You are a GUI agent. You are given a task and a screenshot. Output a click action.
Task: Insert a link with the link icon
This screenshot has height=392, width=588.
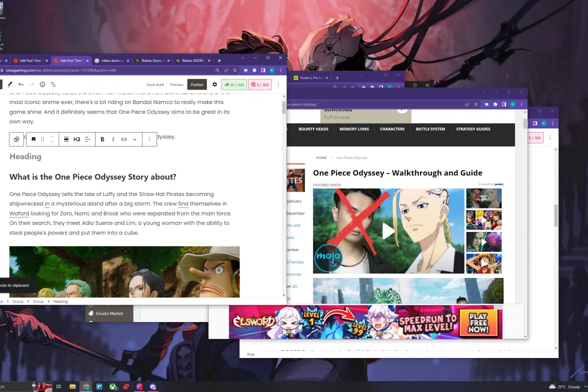[x=124, y=139]
